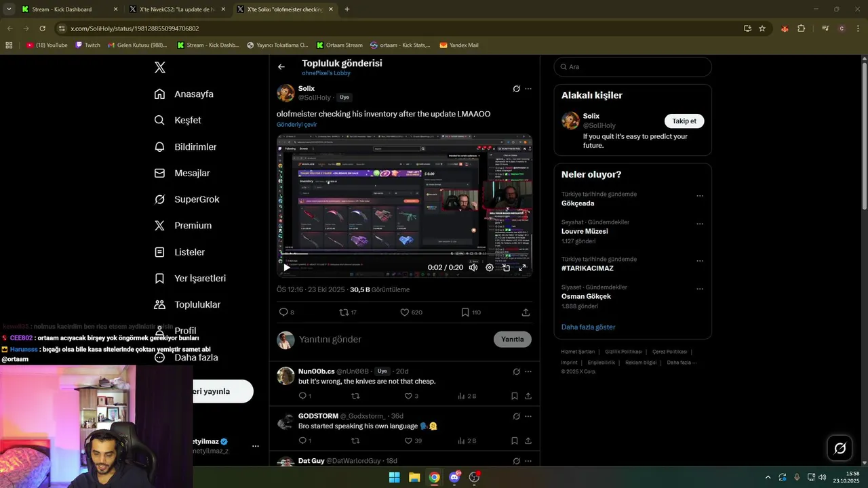
Task: Open Topluluklar communities
Action: point(187,305)
